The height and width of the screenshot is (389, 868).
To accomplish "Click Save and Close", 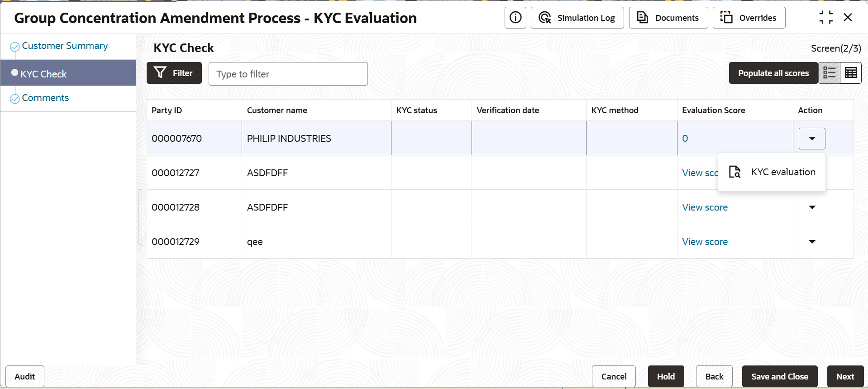I will 780,376.
